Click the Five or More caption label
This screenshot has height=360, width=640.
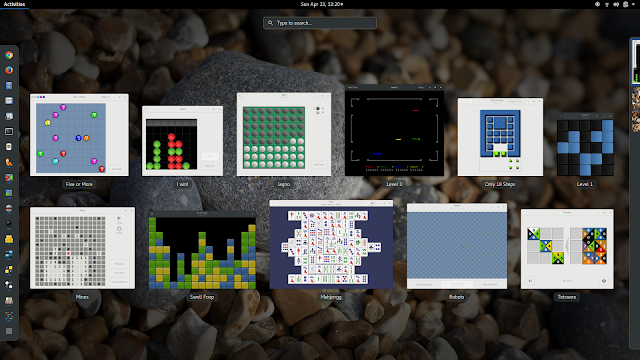[x=79, y=184]
